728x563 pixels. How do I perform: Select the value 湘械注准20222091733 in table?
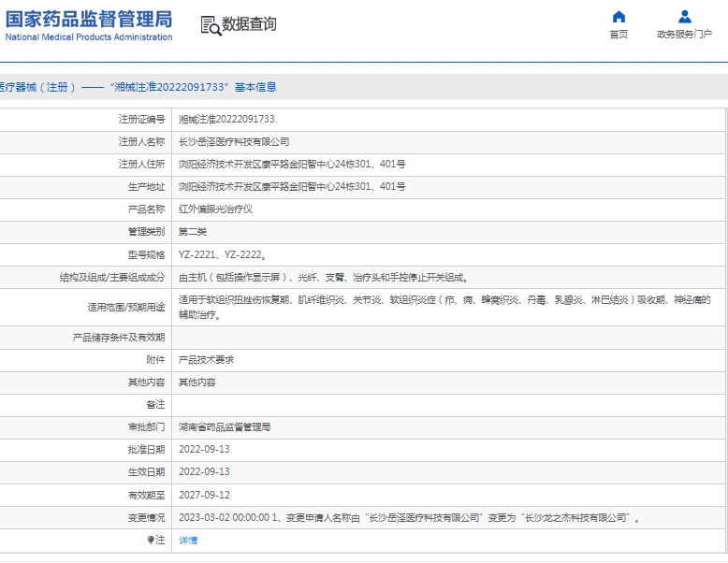[226, 120]
